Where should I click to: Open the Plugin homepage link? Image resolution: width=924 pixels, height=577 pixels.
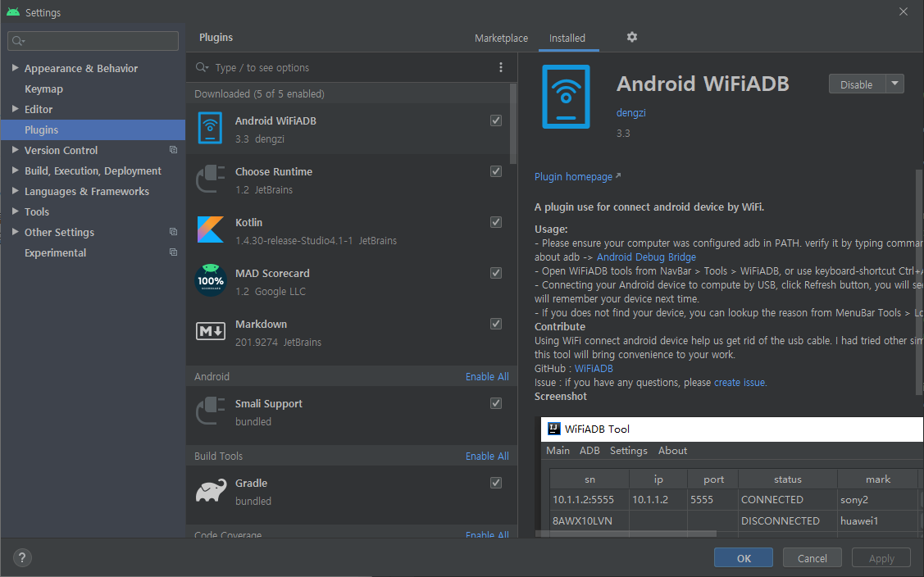pos(577,176)
